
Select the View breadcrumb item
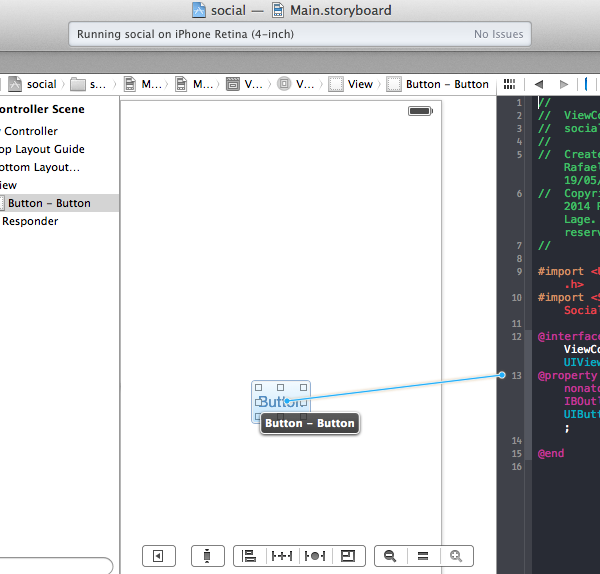point(351,84)
